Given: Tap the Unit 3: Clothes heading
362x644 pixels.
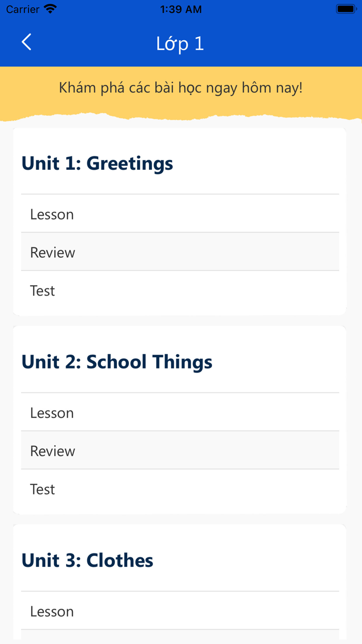Looking at the screenshot, I should 87,560.
